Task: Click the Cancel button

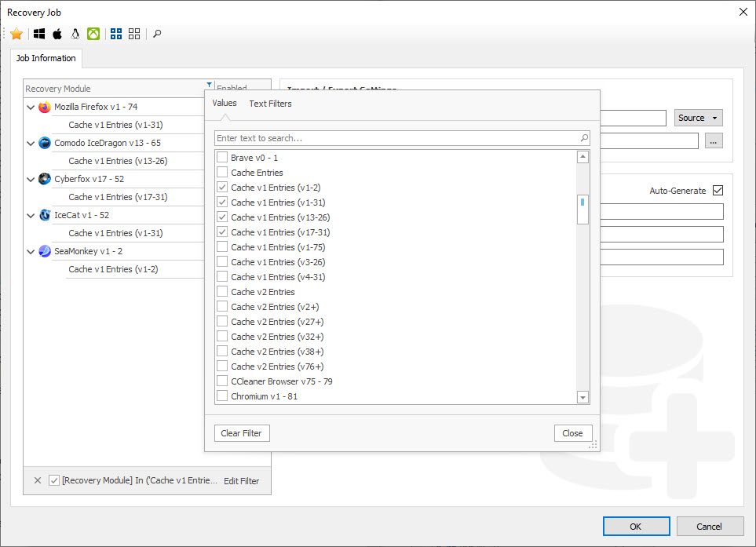Action: (709, 527)
